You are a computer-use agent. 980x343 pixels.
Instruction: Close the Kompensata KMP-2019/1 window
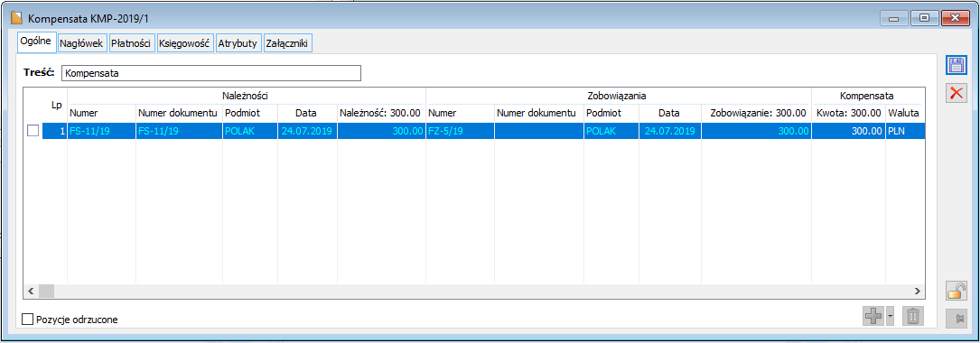[x=956, y=18]
